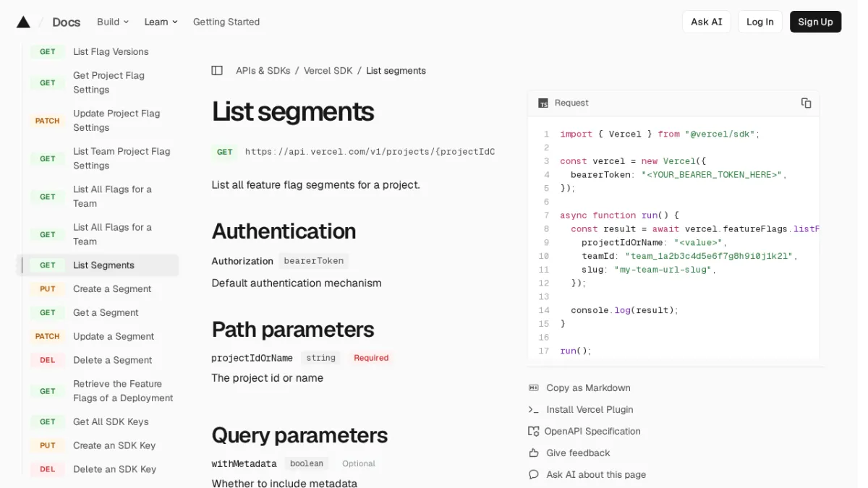Click the chat bubble icon for Ask AI about this page

(534, 475)
